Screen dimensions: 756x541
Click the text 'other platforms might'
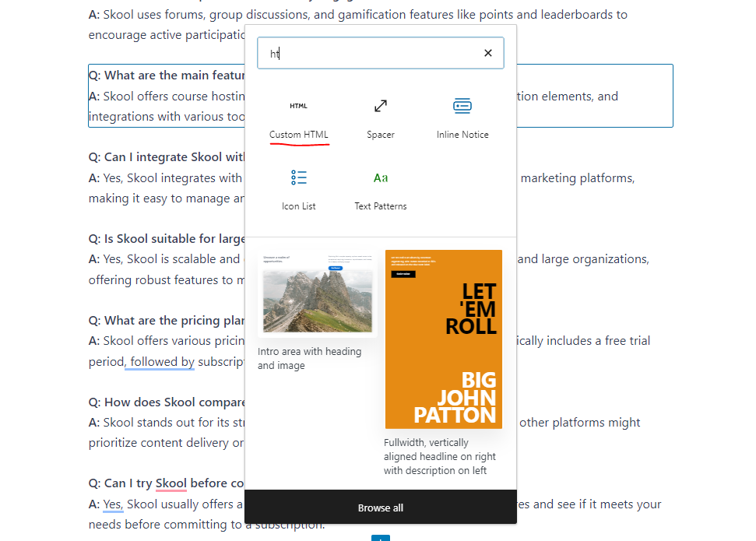click(579, 423)
